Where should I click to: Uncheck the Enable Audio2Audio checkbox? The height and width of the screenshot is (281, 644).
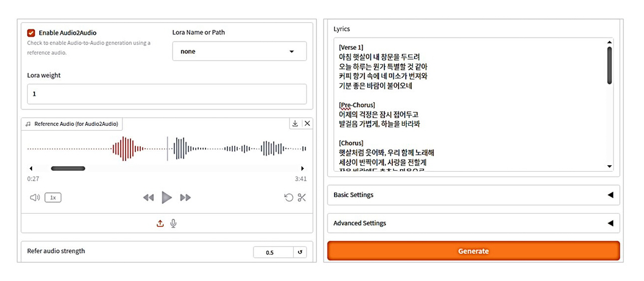[x=31, y=33]
